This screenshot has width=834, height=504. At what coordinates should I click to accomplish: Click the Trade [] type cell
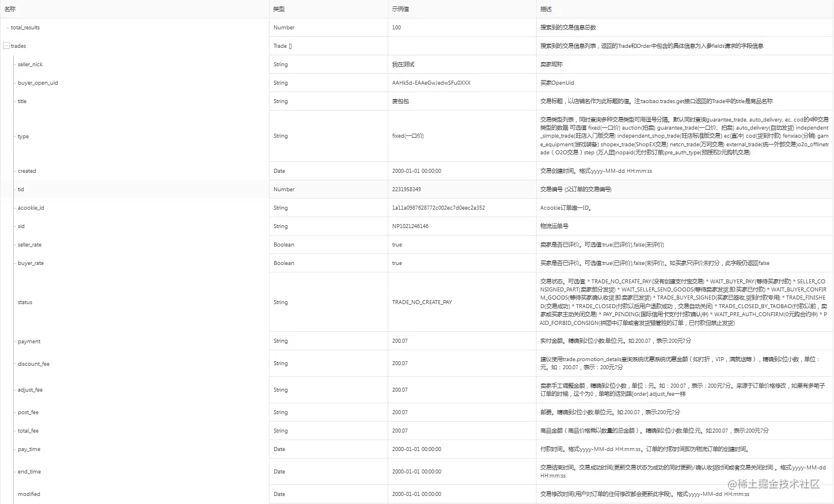282,46
